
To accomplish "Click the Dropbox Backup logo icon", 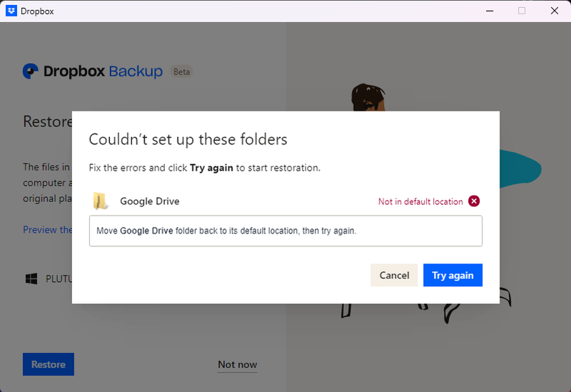I will [31, 71].
